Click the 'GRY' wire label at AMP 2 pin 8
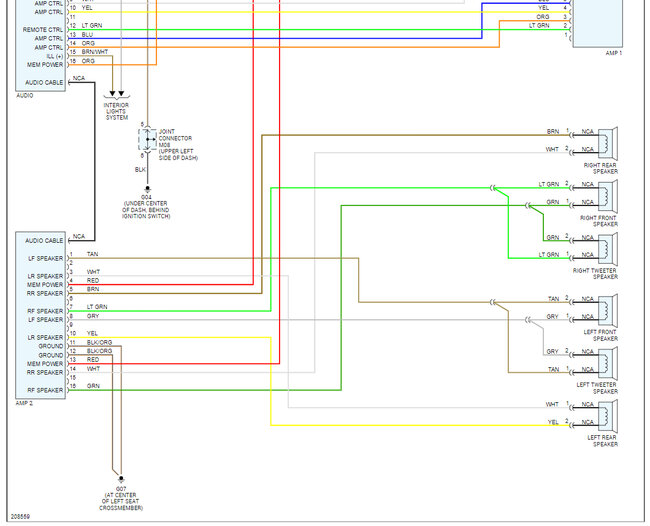The width and height of the screenshot is (650, 526). [x=93, y=316]
